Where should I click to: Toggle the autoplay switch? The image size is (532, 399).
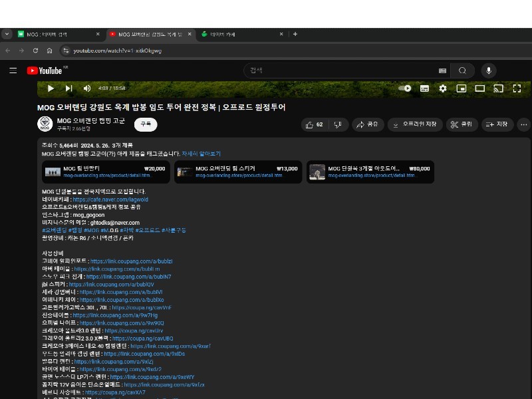pos(404,88)
